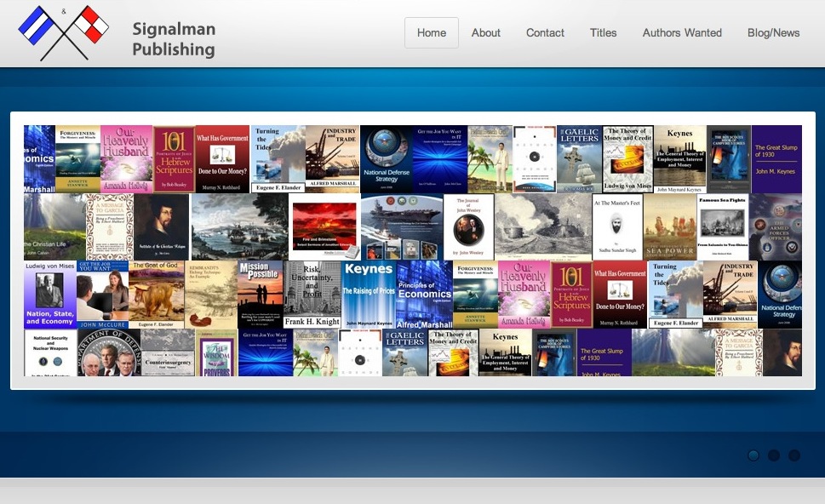Screen dimensions: 825x504
Task: Click the John McClure book cover
Action: click(103, 295)
